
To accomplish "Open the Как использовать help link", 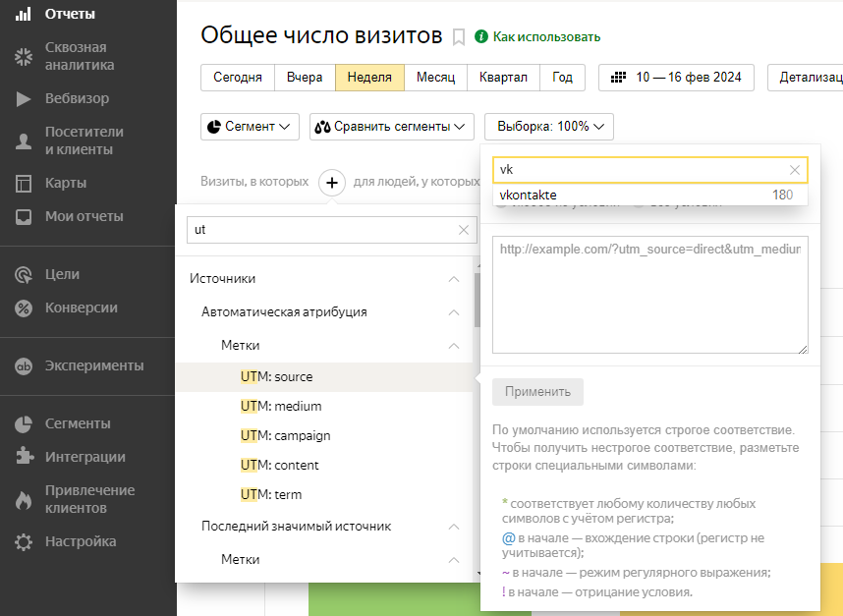I will 546,36.
